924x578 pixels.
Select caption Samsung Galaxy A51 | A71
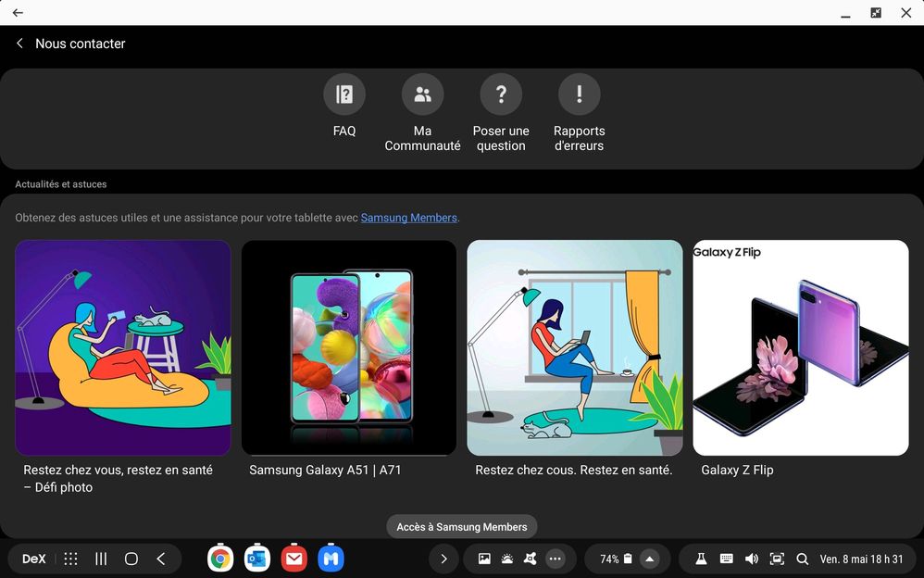coord(325,470)
